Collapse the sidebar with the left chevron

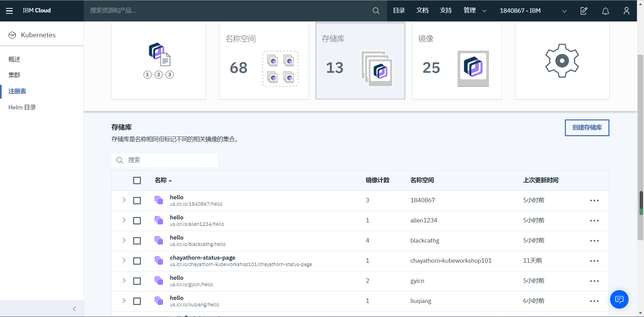tap(74, 309)
